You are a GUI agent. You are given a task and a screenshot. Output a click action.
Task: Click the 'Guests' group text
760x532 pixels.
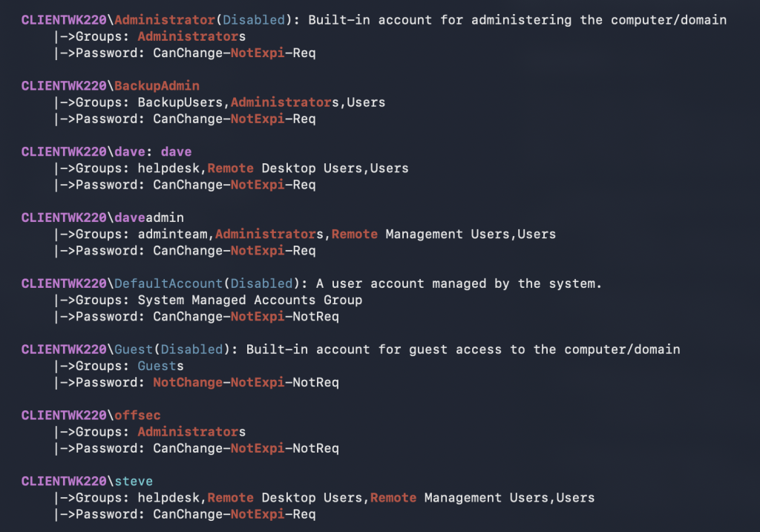pyautogui.click(x=160, y=366)
